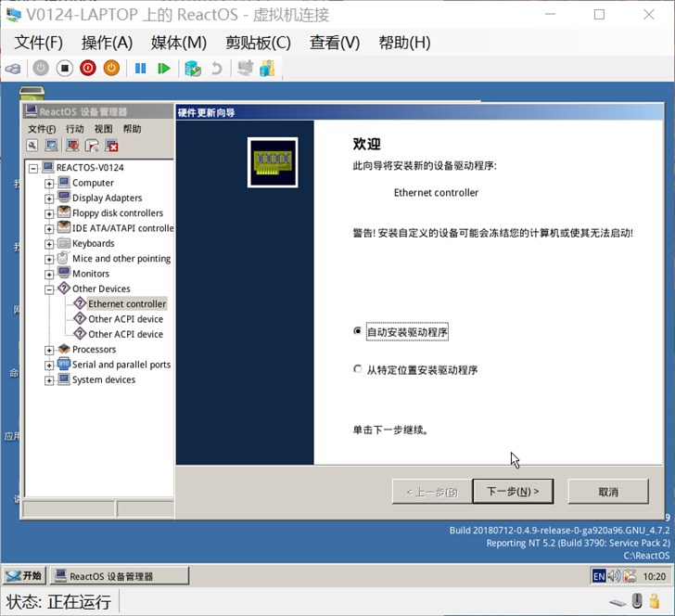Select the Display Adapters tree label
The width and height of the screenshot is (675, 616).
108,198
